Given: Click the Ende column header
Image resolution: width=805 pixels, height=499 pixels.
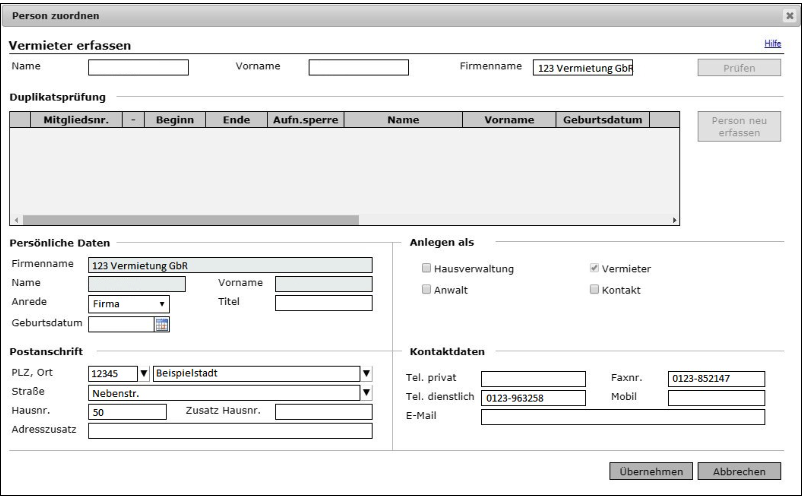Looking at the screenshot, I should [236, 120].
